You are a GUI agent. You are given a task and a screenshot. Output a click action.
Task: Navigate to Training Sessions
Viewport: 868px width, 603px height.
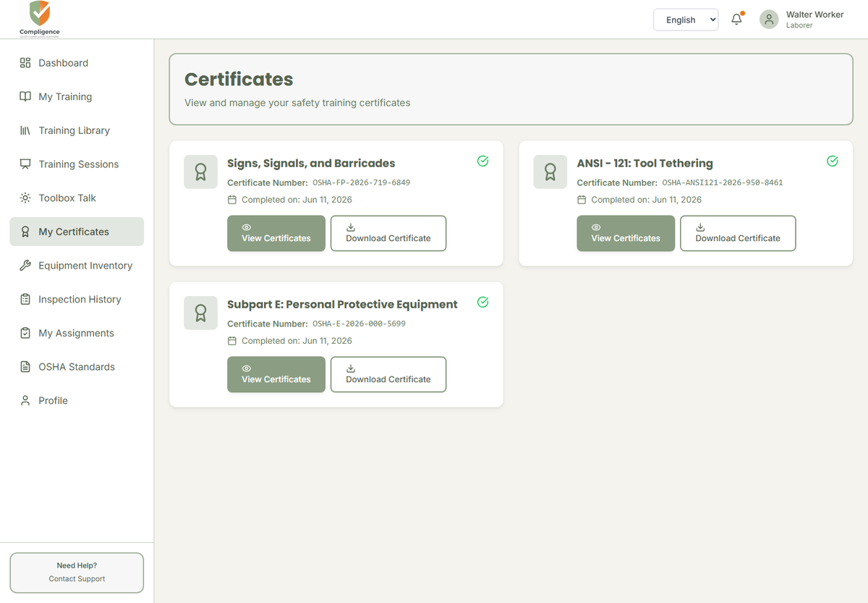77,164
